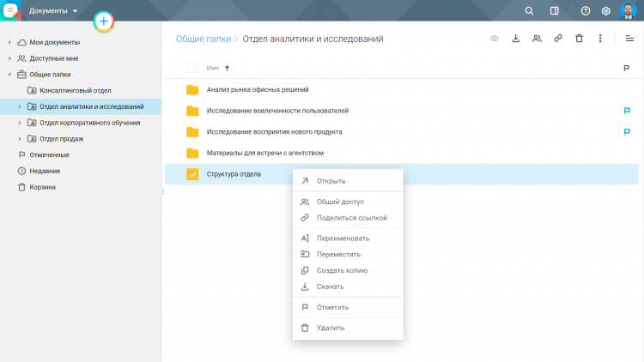This screenshot has height=362, width=644.
Task: Click the user avatar in header
Action: tap(628, 10)
